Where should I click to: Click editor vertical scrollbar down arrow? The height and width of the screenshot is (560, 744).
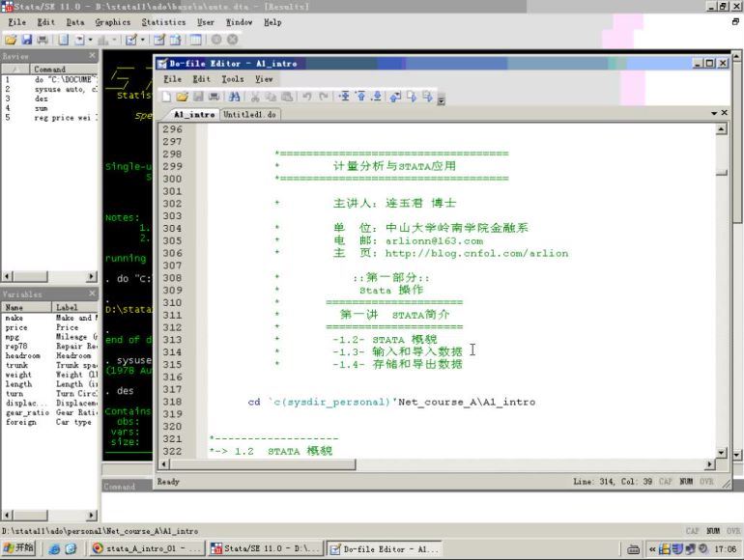click(721, 453)
